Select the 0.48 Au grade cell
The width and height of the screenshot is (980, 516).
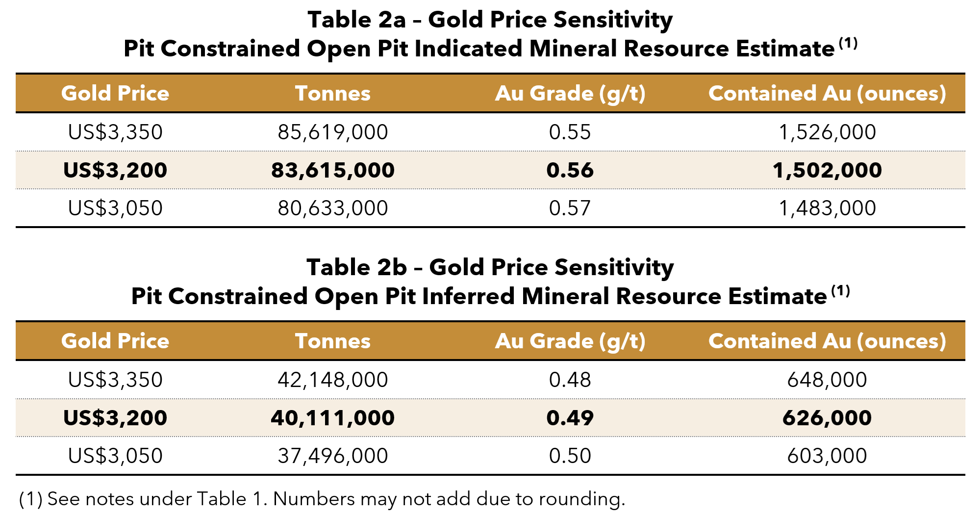click(x=570, y=380)
